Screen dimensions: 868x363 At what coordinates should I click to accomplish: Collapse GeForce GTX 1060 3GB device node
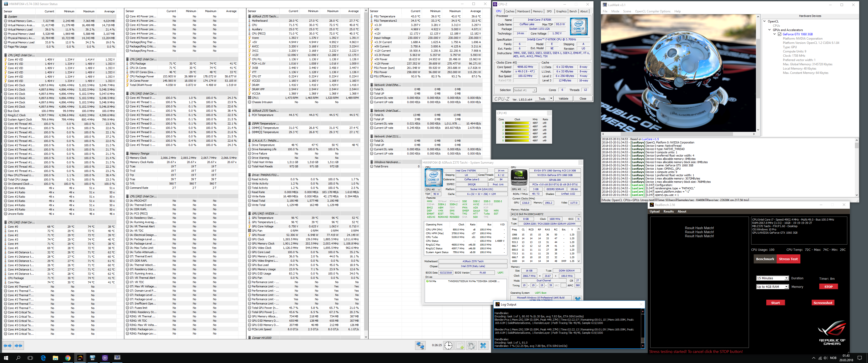775,34
